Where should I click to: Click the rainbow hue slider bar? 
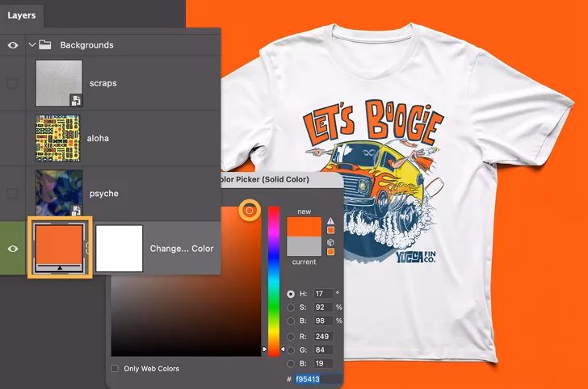tap(274, 278)
